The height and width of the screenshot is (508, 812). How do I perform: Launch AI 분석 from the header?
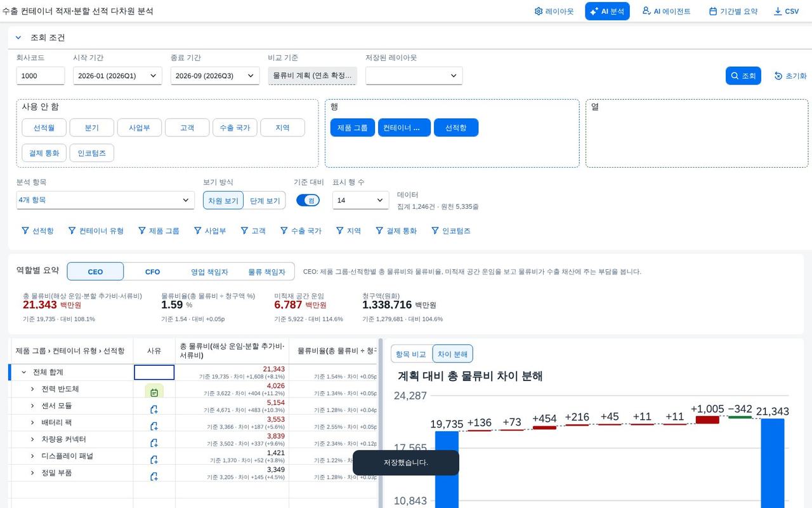[x=607, y=11]
